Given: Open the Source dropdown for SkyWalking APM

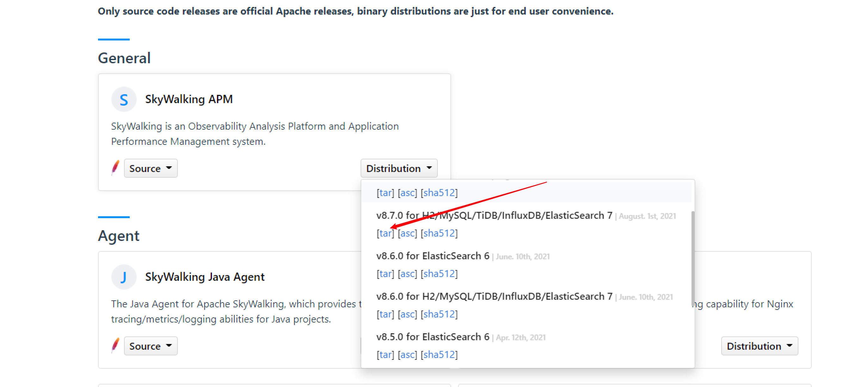Looking at the screenshot, I should click(x=150, y=169).
